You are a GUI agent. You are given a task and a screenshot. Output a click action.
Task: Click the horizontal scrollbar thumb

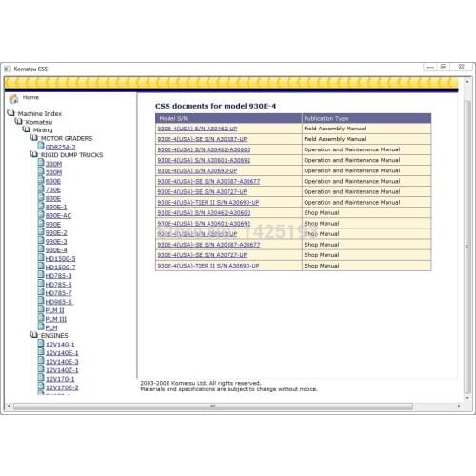[213, 407]
